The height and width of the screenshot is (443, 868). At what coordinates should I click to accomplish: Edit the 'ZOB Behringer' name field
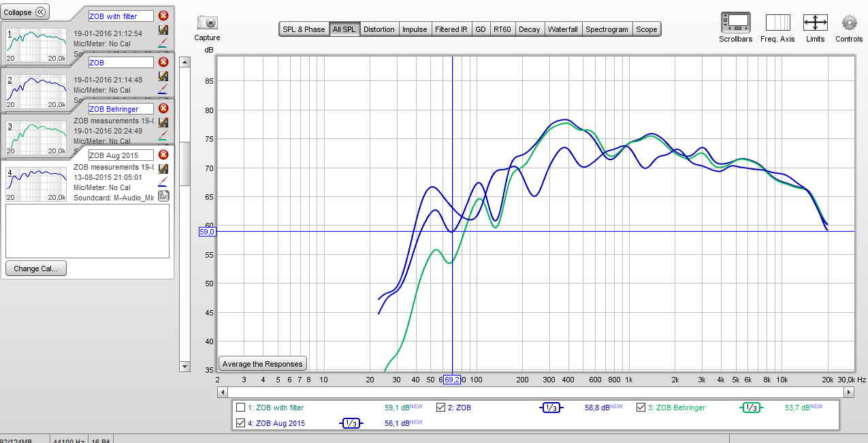pos(121,108)
